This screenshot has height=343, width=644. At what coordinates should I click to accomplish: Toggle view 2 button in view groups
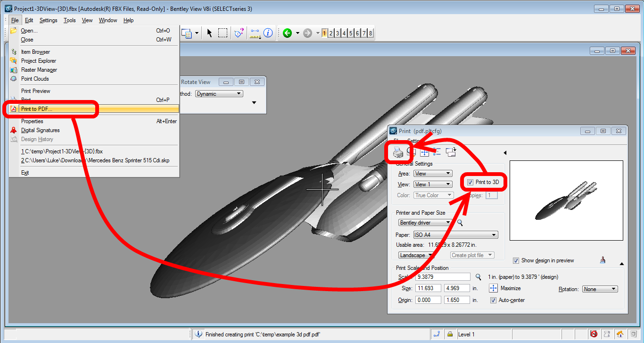click(x=331, y=33)
